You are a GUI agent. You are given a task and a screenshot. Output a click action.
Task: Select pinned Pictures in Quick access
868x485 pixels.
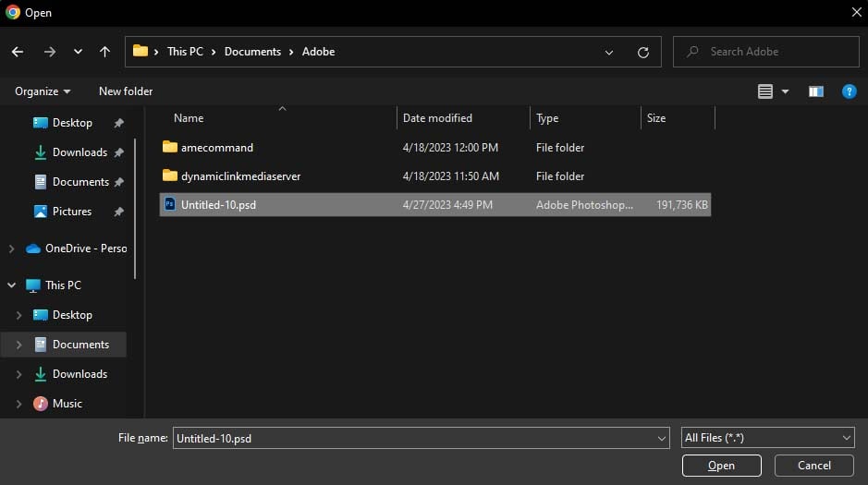tap(71, 212)
